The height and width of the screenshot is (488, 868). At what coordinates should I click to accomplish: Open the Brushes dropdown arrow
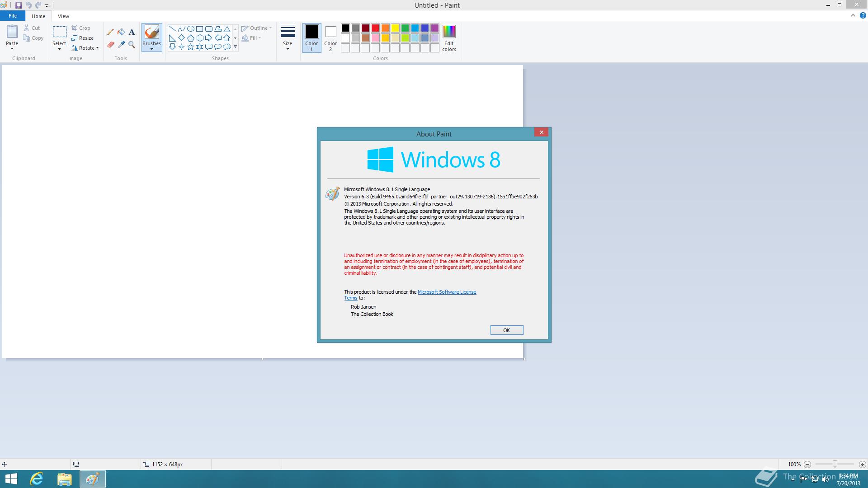[151, 49]
